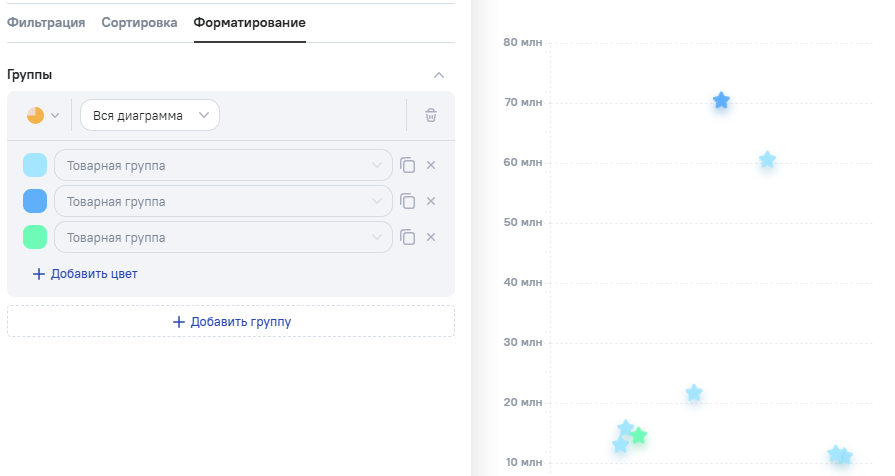The image size is (895, 476).
Task: Duplicate the second blue color row
Action: point(408,201)
